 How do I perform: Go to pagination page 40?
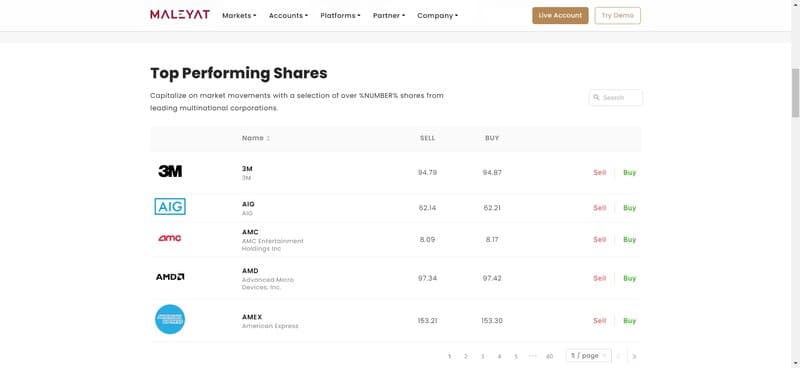coord(549,356)
